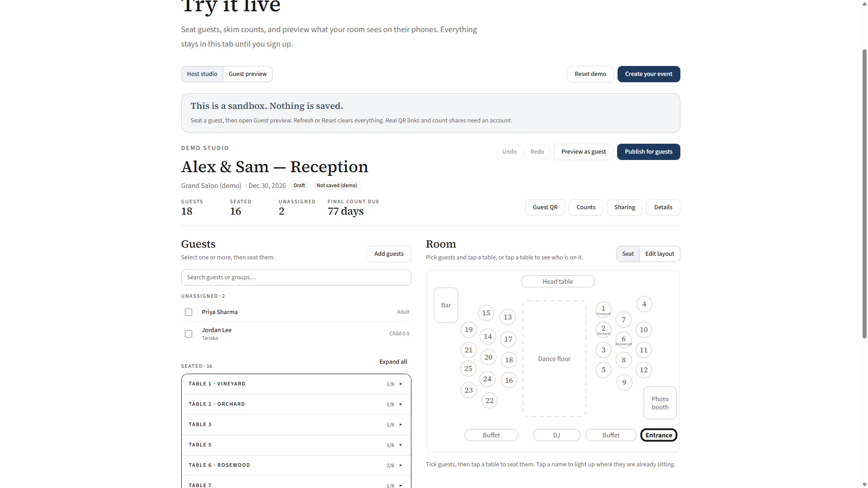Click Expand all seated tables

(393, 361)
